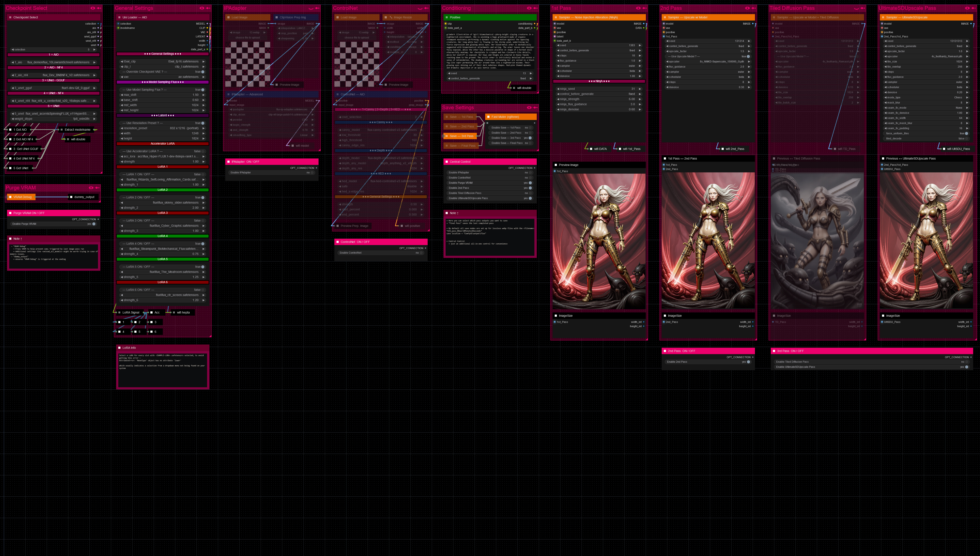Click the VRAM Debug node button

pos(22,197)
